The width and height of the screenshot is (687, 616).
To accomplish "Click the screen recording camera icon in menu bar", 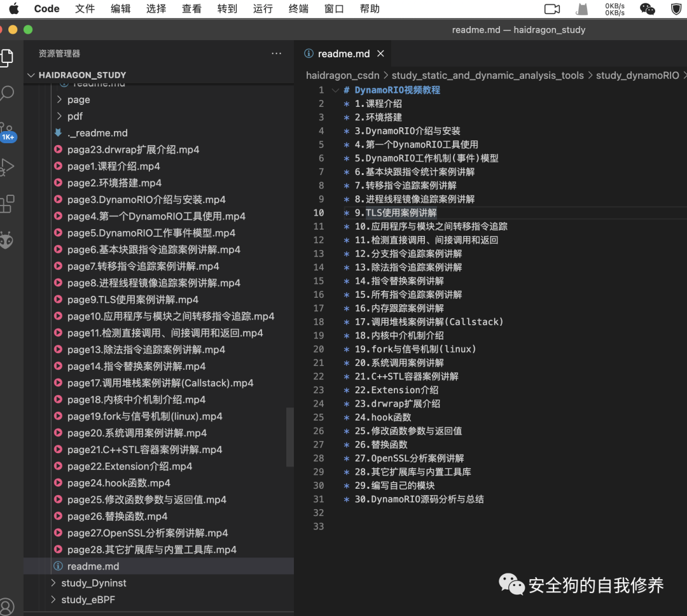I will tap(552, 9).
